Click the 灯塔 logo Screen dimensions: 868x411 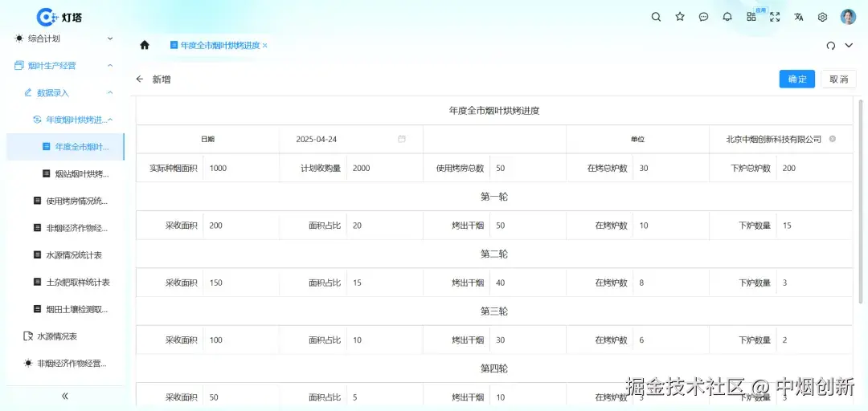tap(59, 17)
